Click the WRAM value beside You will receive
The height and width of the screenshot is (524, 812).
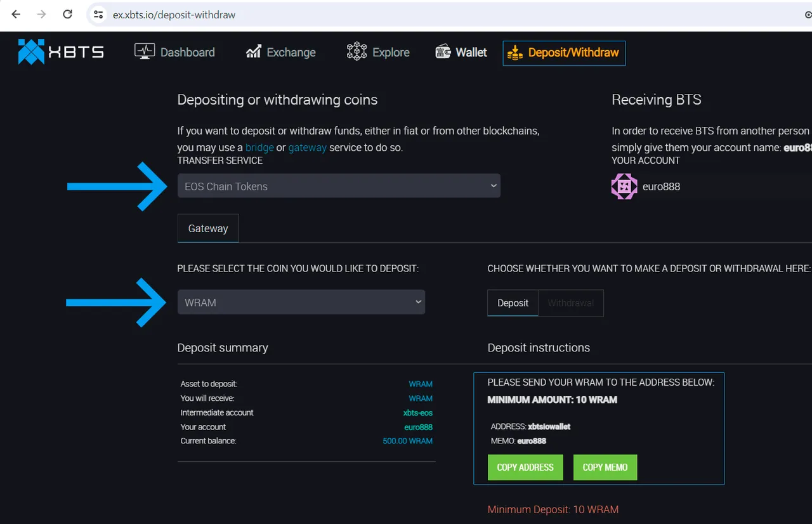(x=421, y=398)
